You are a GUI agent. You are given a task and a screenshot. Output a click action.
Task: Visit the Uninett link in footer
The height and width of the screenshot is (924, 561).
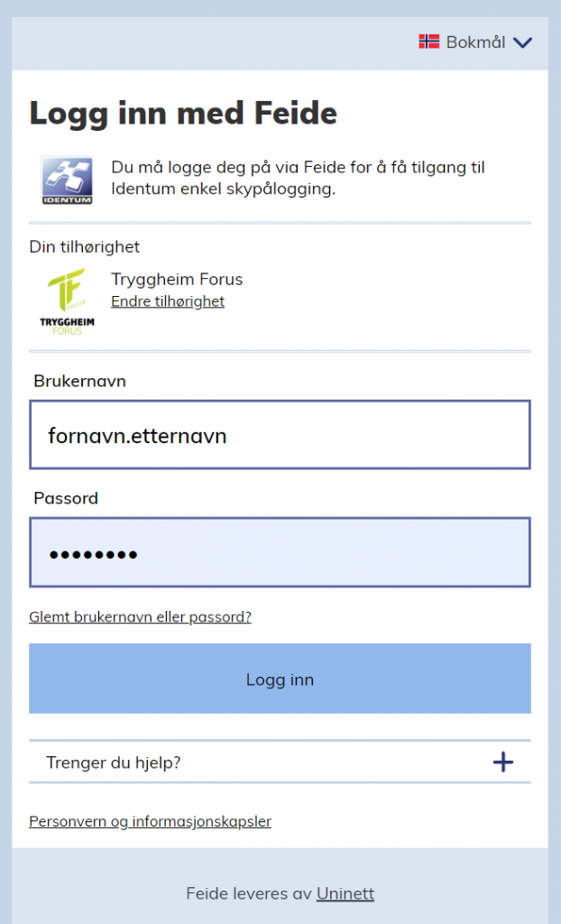(x=345, y=893)
